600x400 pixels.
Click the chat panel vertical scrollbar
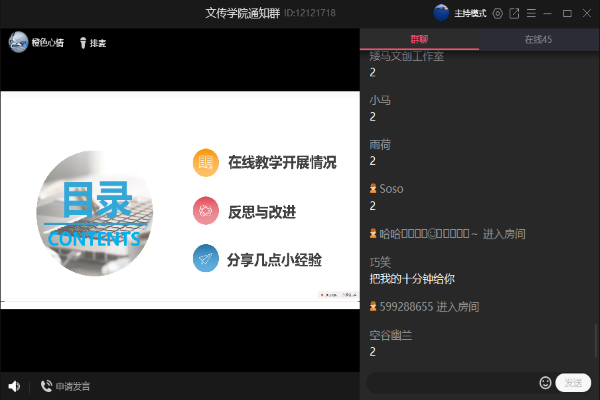(597, 340)
